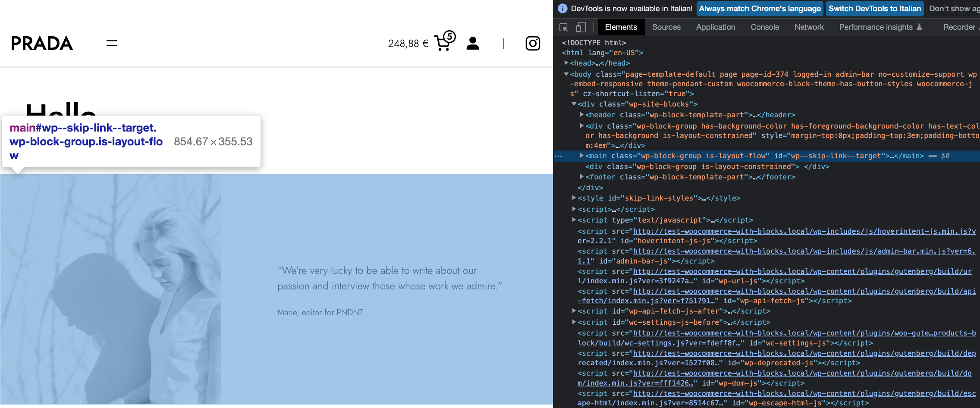Open the escape-html/index.min.js script link

[x=804, y=394]
